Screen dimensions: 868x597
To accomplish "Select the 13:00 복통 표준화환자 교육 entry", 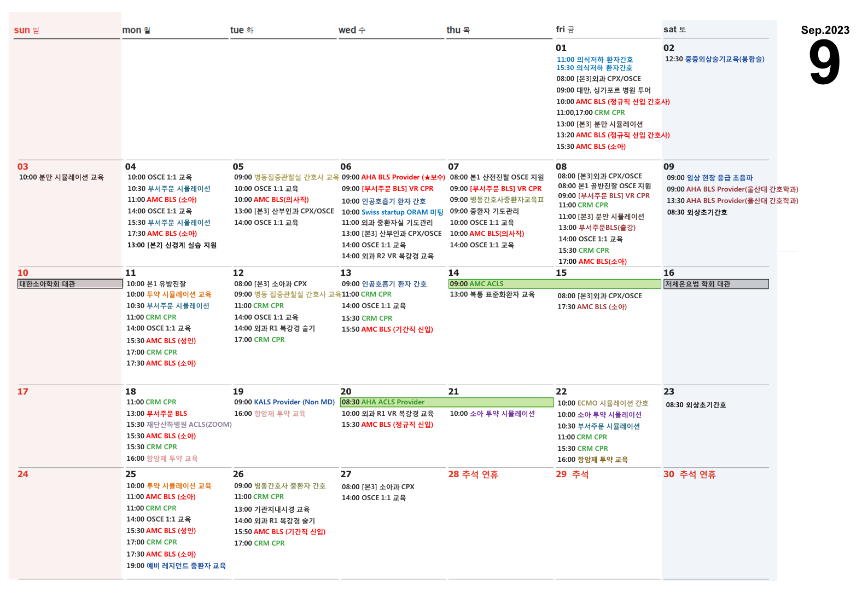I will coord(492,294).
